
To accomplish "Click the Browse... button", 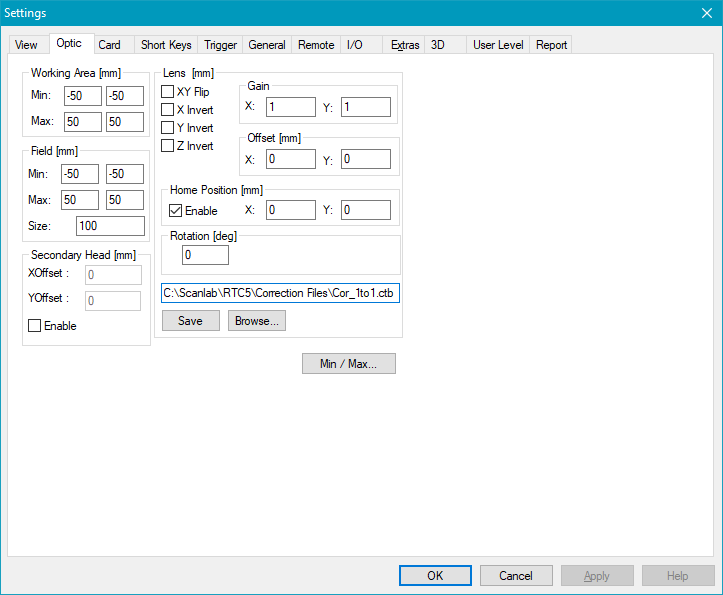I will 257,321.
